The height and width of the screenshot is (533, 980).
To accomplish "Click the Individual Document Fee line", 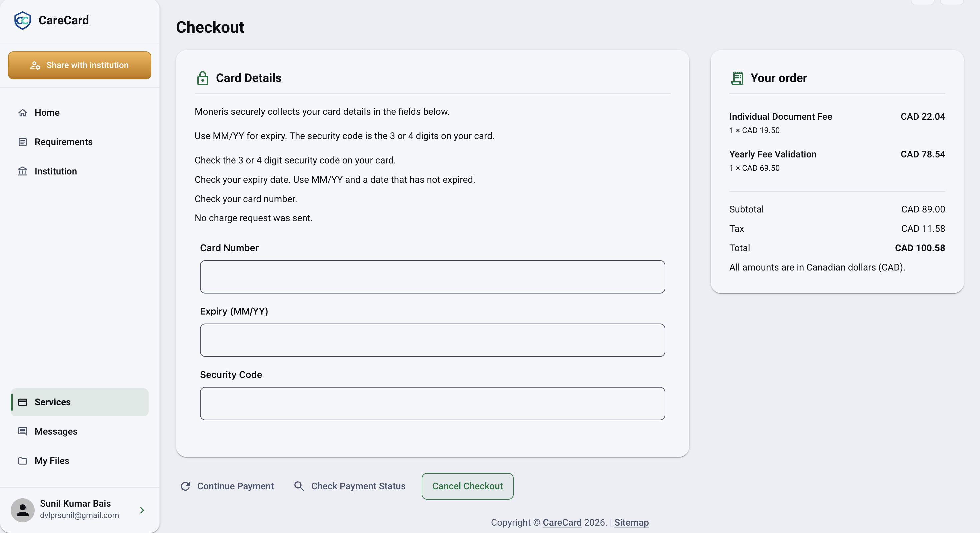I will coord(837,123).
